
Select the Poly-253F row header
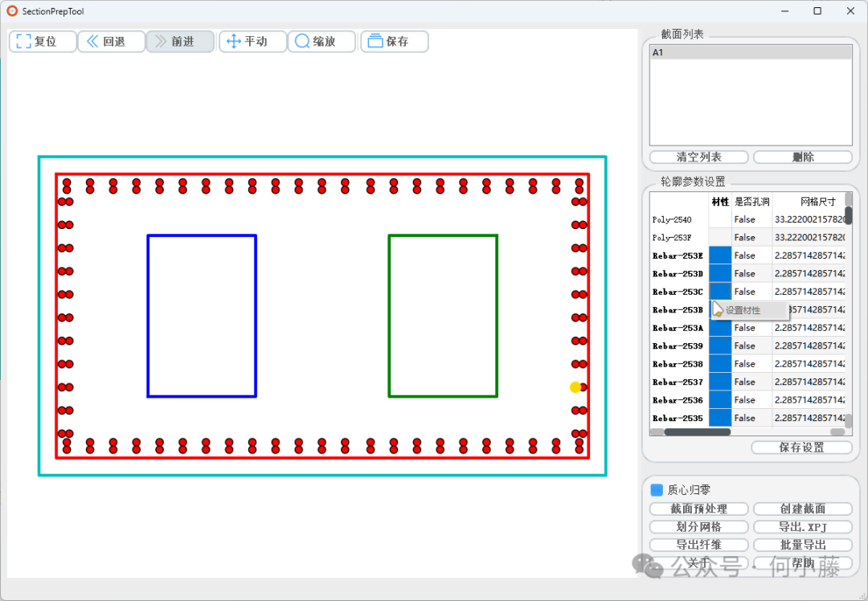click(x=679, y=237)
